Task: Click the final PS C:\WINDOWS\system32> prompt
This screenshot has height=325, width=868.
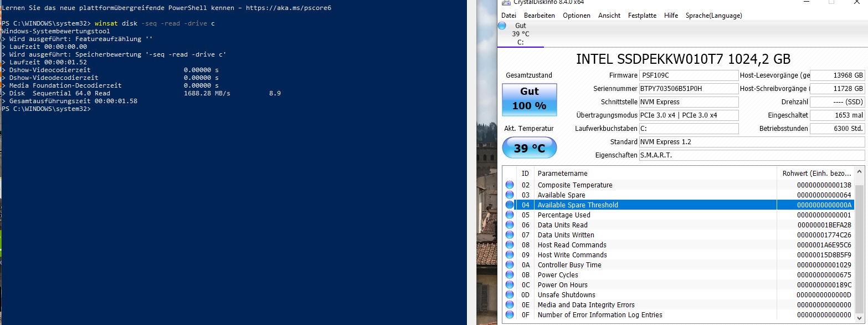Action: click(x=46, y=109)
